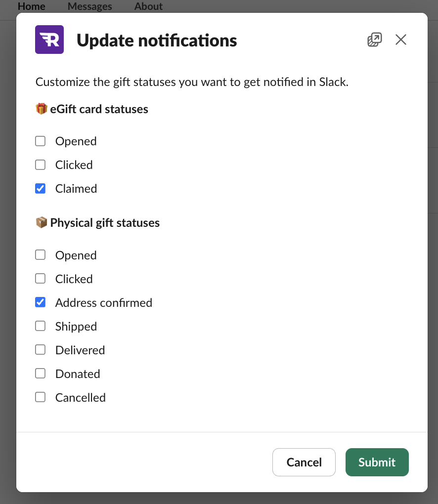
Task: Enable Opened notifications for eGift cards
Action: [40, 141]
